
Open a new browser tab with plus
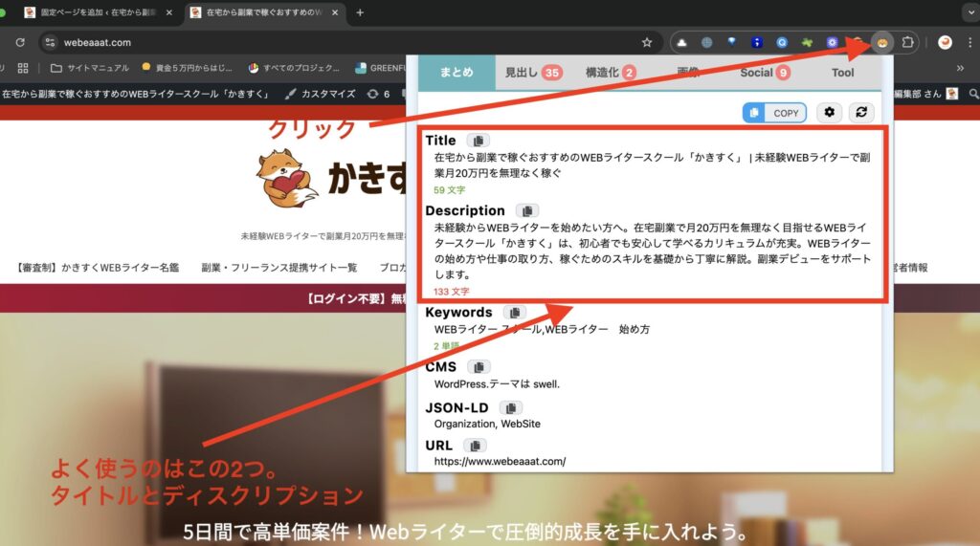(x=360, y=12)
